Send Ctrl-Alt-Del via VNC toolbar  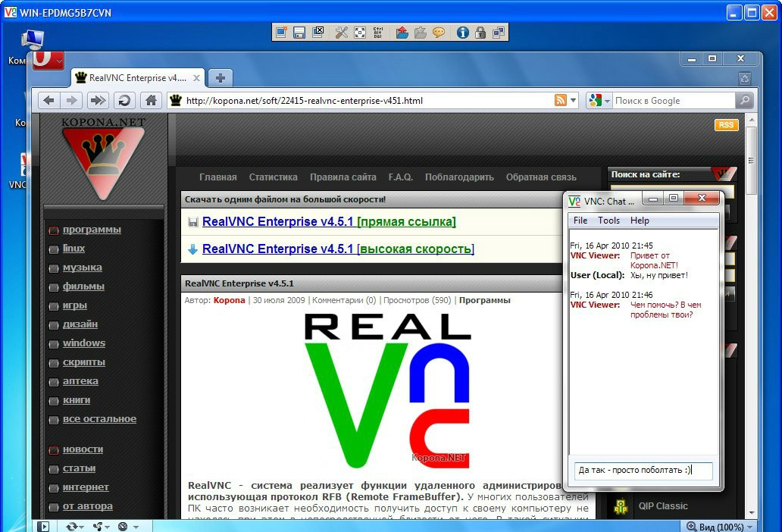[378, 33]
